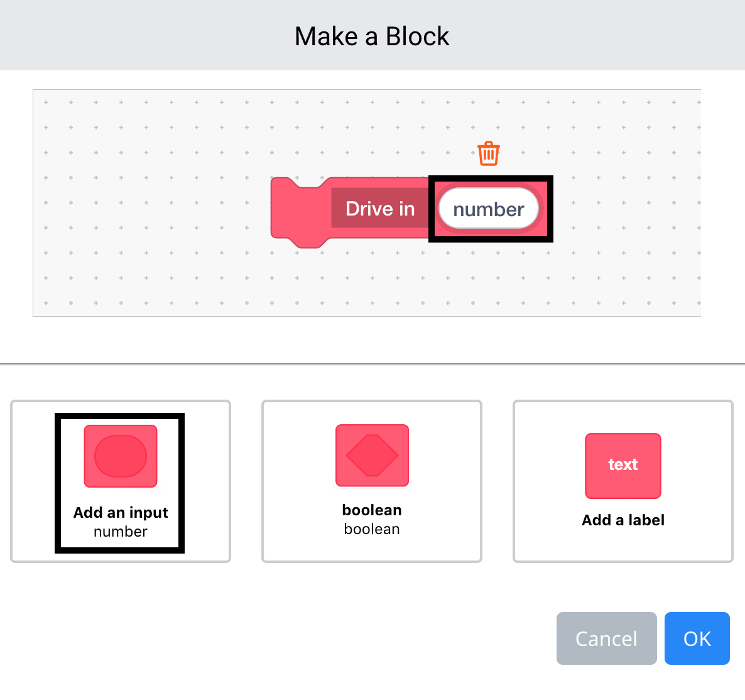Click the pink "text" icon above Add a label
745x700 pixels.
623,466
